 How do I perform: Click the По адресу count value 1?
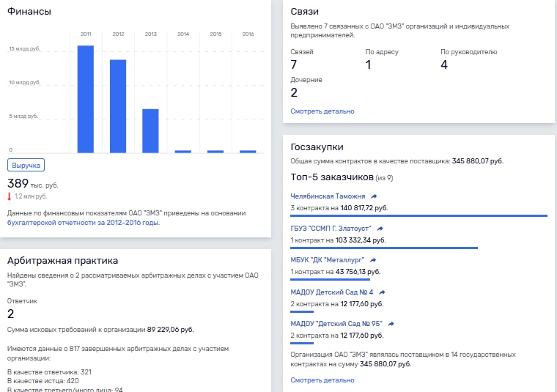pos(369,64)
